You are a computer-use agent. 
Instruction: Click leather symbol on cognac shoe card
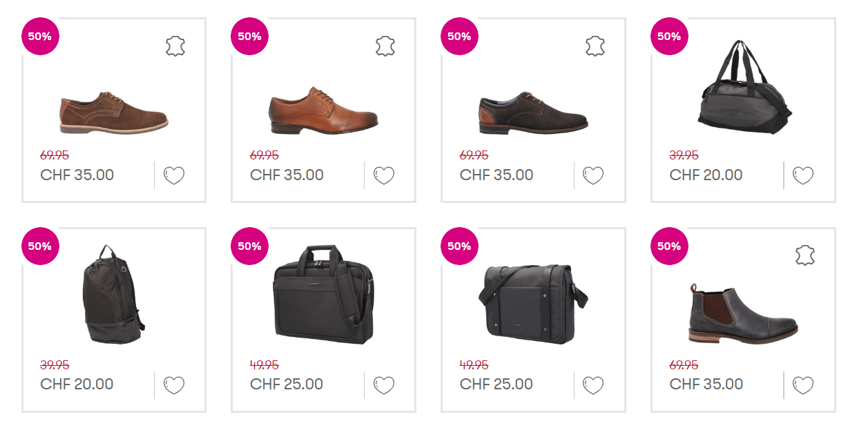coord(385,47)
